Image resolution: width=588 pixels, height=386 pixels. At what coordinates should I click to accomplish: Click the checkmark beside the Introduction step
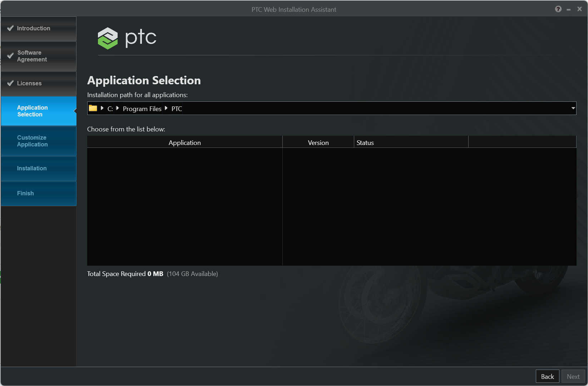pyautogui.click(x=10, y=27)
